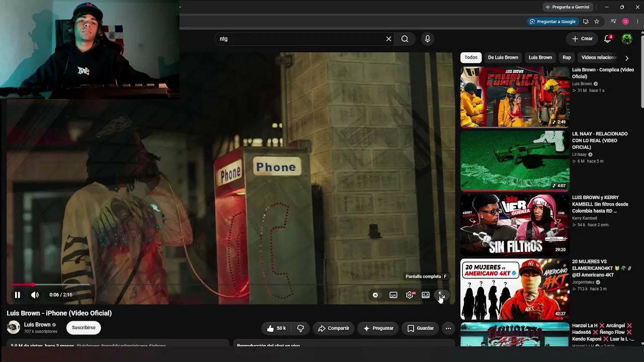This screenshot has width=644, height=362.
Task: Open 'LIL NAAY - RELACIONADO CON LO REAL' title
Action: pos(600,141)
